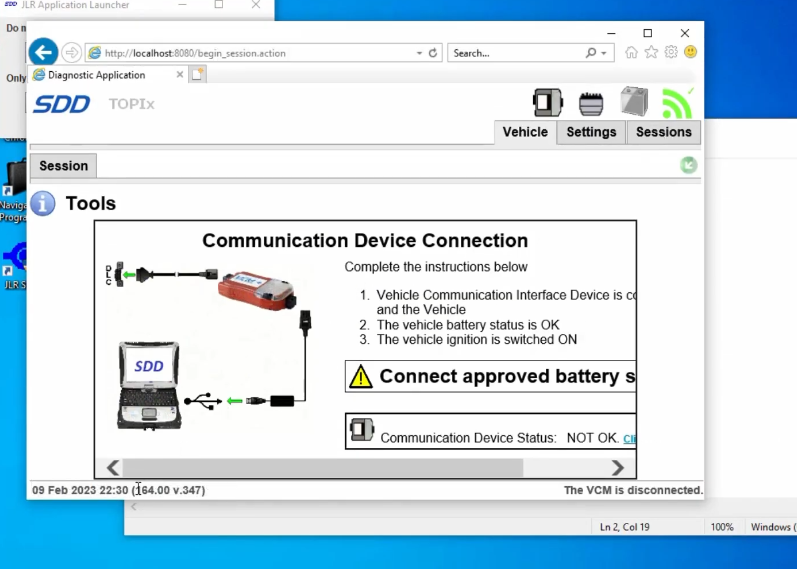Click the SDD laptop illustration
This screenshot has height=569, width=797.
pyautogui.click(x=149, y=385)
